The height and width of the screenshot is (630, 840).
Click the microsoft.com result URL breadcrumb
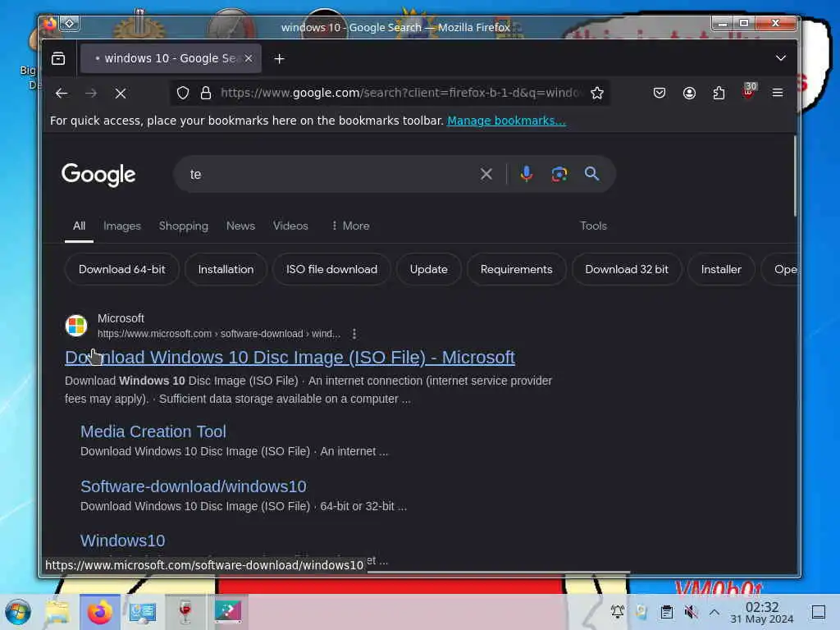pos(218,334)
